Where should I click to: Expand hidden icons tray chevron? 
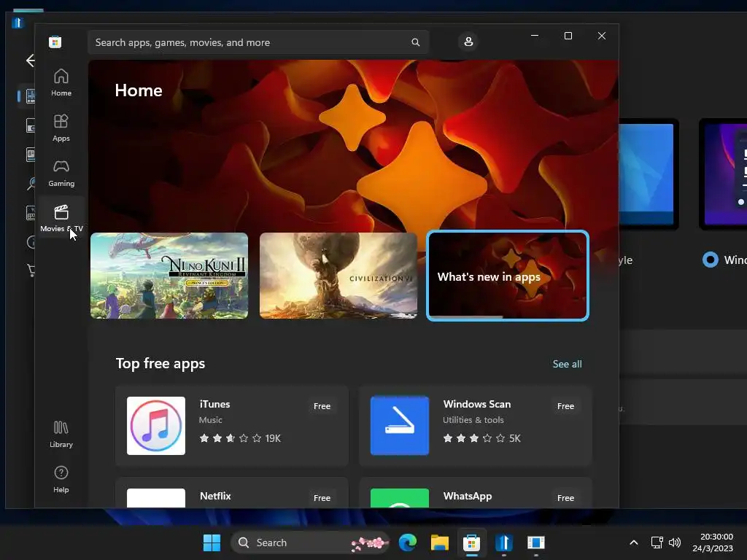coord(634,542)
